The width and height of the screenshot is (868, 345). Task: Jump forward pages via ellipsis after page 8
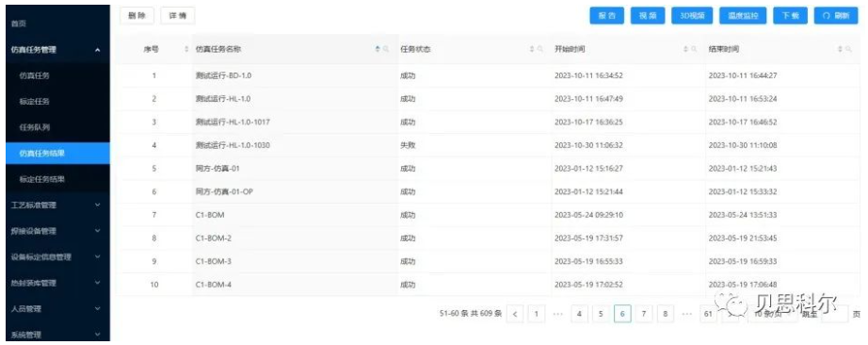pyautogui.click(x=687, y=314)
